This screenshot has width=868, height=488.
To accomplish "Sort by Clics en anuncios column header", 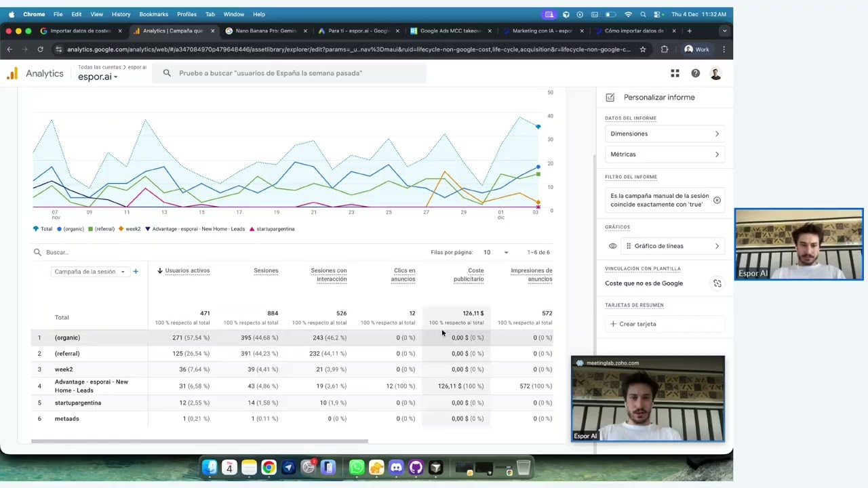I will 403,275.
